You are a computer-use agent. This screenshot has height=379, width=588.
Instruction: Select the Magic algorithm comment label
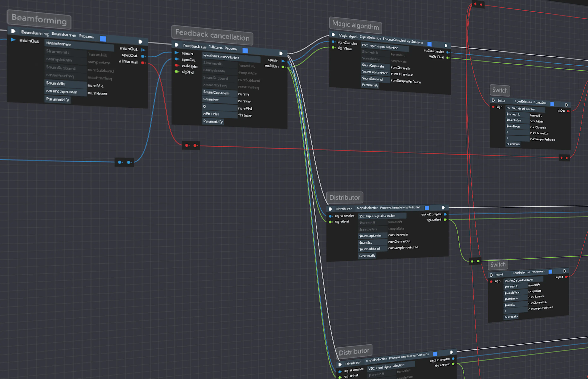point(356,25)
